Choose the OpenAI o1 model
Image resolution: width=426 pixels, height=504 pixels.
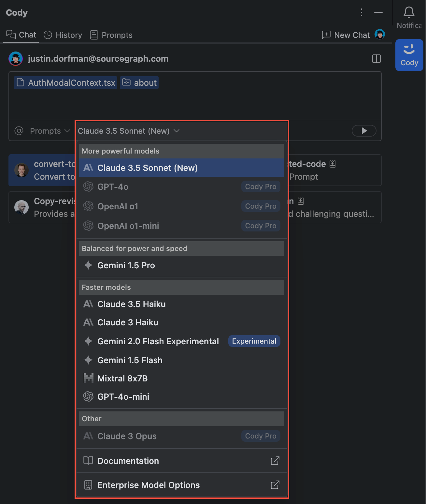coord(182,206)
